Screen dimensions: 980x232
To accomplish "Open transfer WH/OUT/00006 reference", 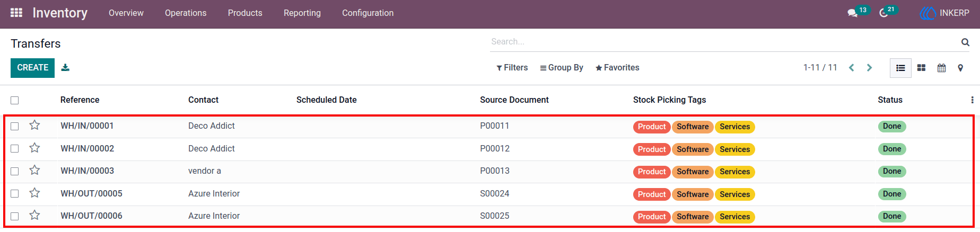I will (91, 216).
